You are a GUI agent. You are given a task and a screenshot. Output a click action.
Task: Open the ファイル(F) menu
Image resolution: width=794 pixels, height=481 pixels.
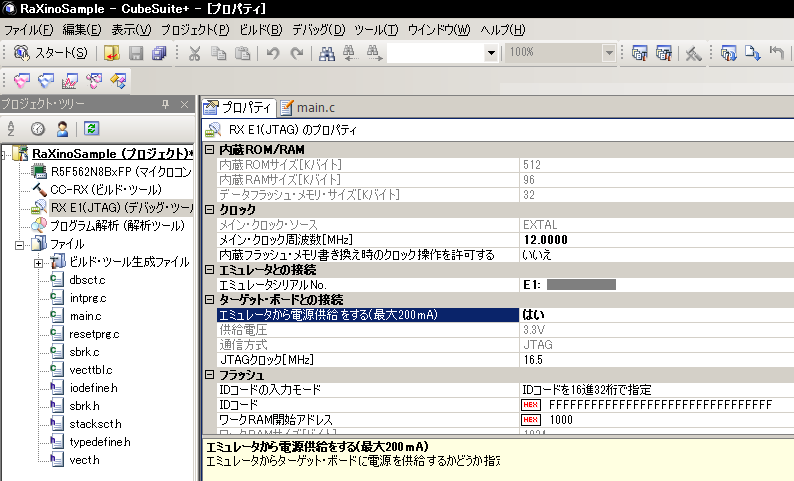click(x=28, y=30)
